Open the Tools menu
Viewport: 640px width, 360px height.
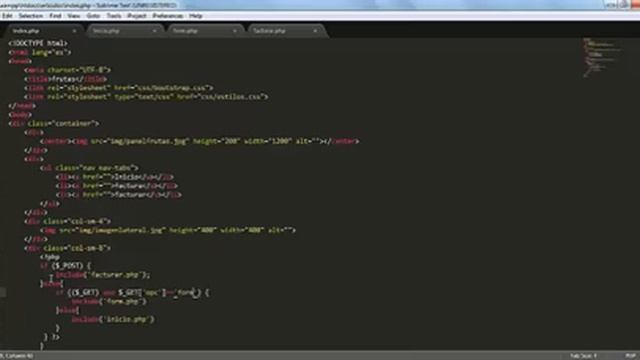tap(114, 16)
